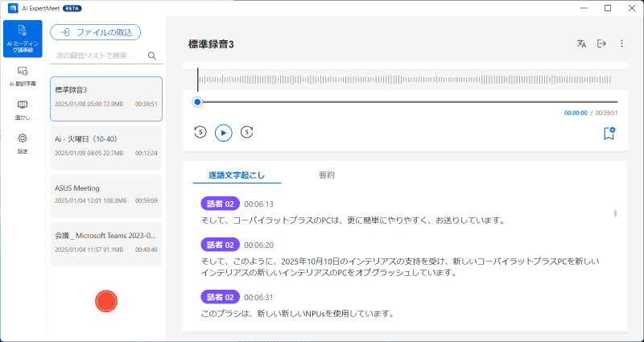Rewind 5 seconds

pyautogui.click(x=200, y=132)
